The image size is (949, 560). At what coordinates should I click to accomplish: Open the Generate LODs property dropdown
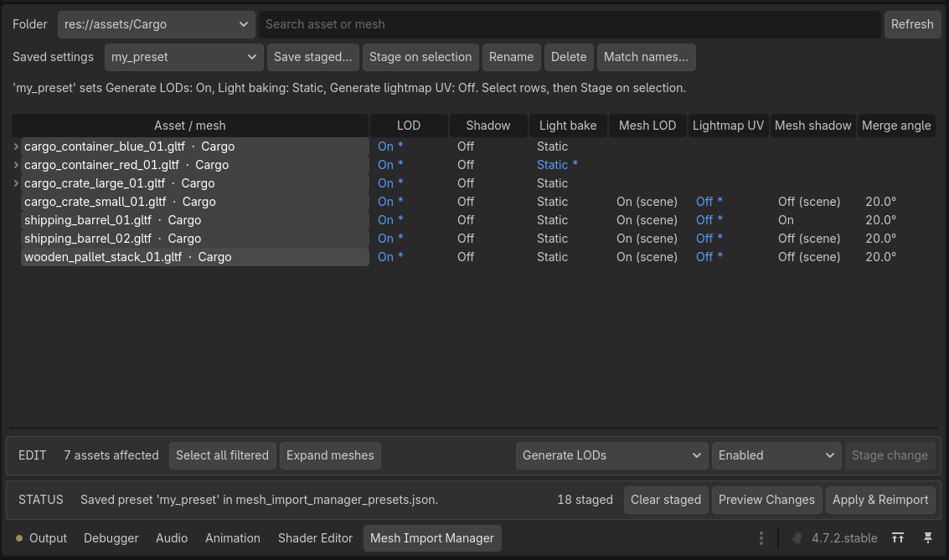[612, 455]
